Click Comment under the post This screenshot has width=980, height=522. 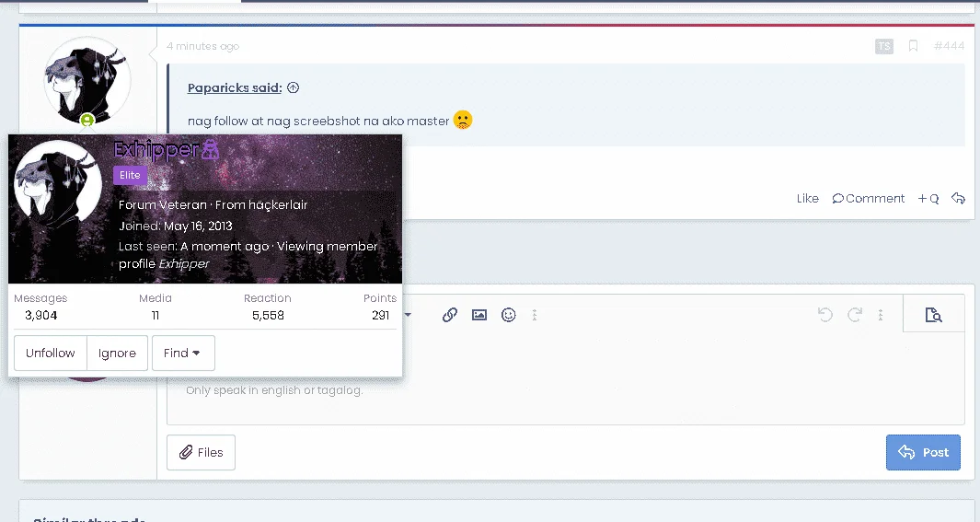click(x=868, y=198)
